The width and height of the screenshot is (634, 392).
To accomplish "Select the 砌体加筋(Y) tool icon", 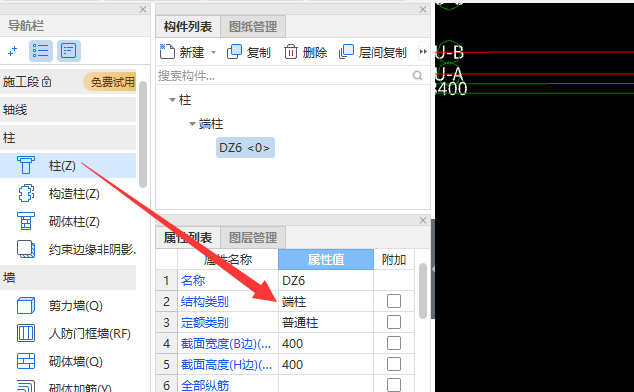I will [26, 386].
